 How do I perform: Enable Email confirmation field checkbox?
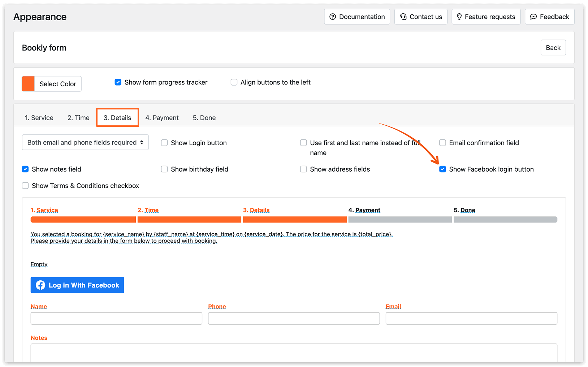click(442, 143)
